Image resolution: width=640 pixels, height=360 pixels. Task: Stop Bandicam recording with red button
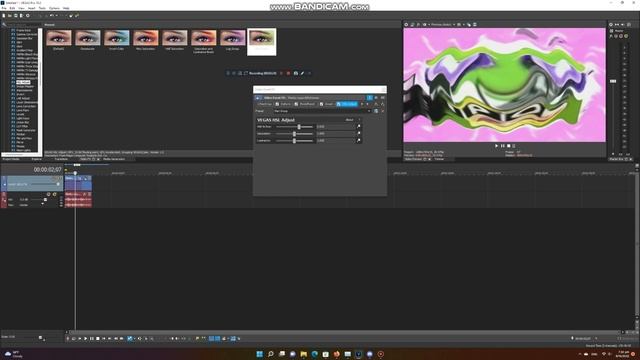click(288, 73)
